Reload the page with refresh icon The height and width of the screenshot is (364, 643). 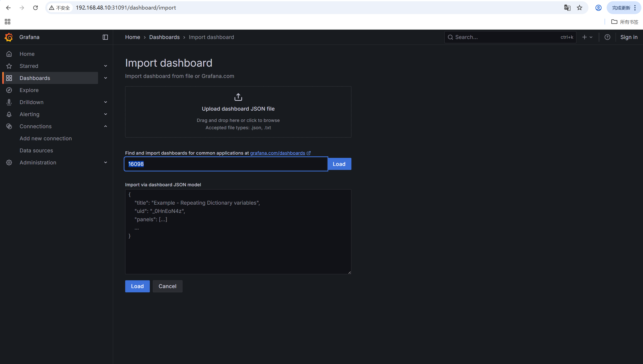pos(35,8)
